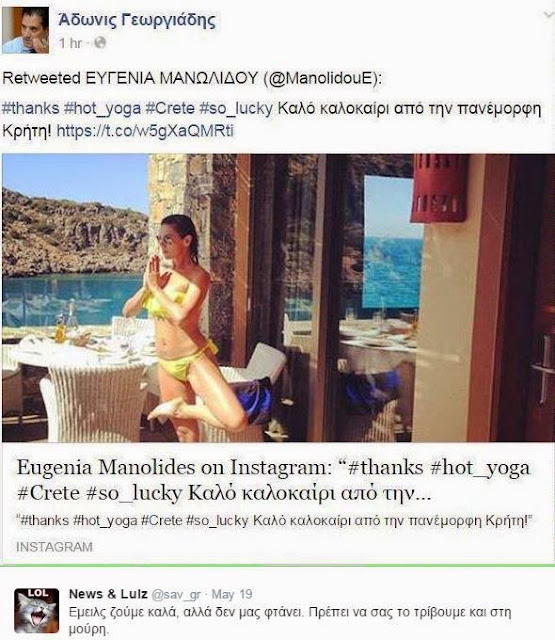Open the 1 hr post timestamp
Viewport: 555px width, 640px height.
pos(71,42)
